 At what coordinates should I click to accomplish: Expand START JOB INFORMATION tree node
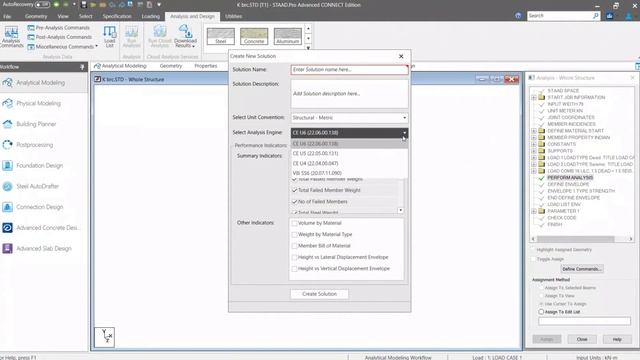pos(534,98)
